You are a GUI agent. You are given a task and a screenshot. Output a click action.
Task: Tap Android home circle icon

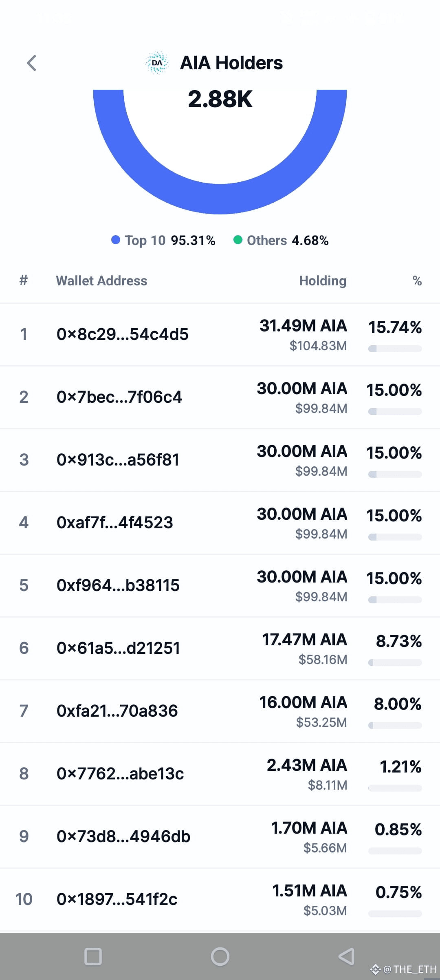220,956
